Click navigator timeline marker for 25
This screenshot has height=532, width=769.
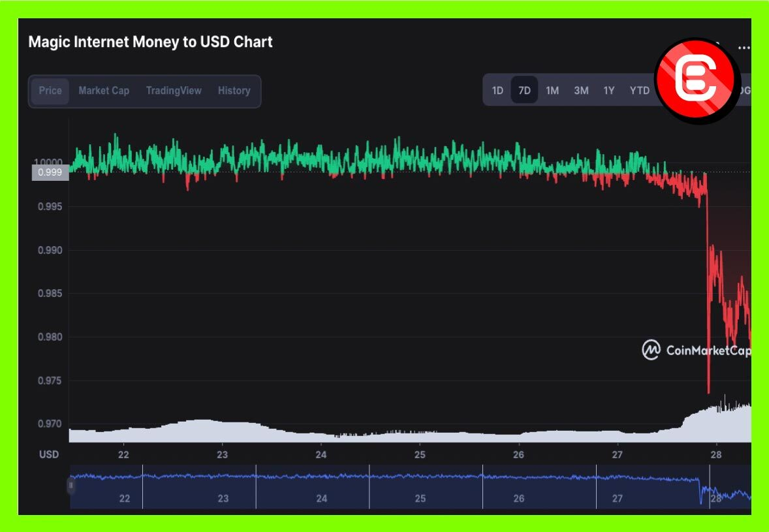pyautogui.click(x=420, y=499)
